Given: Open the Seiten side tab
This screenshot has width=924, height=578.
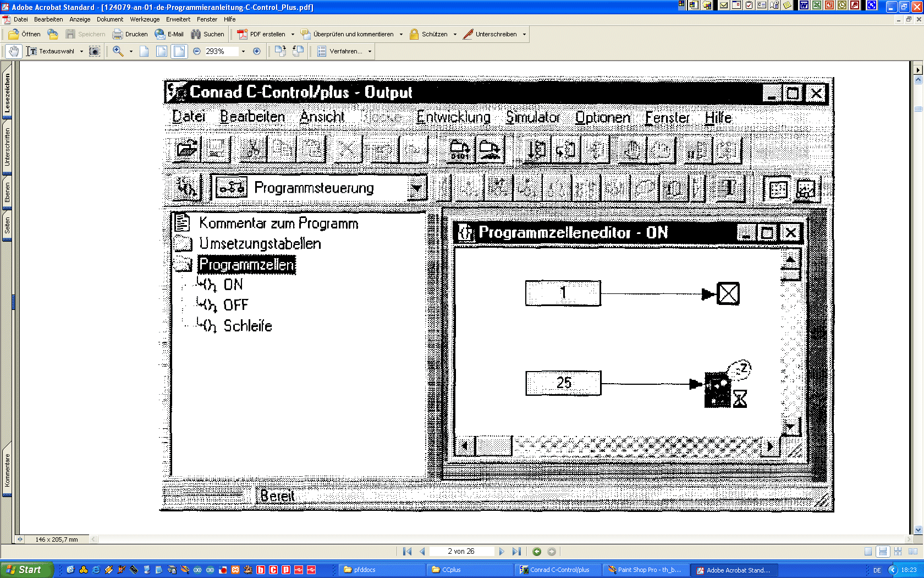Looking at the screenshot, I should [x=7, y=226].
